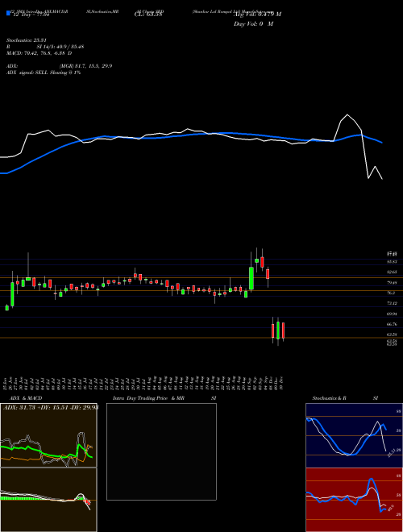The image size is (403, 532).
Task: Open the red RSI mini chart
Action: 354,500
